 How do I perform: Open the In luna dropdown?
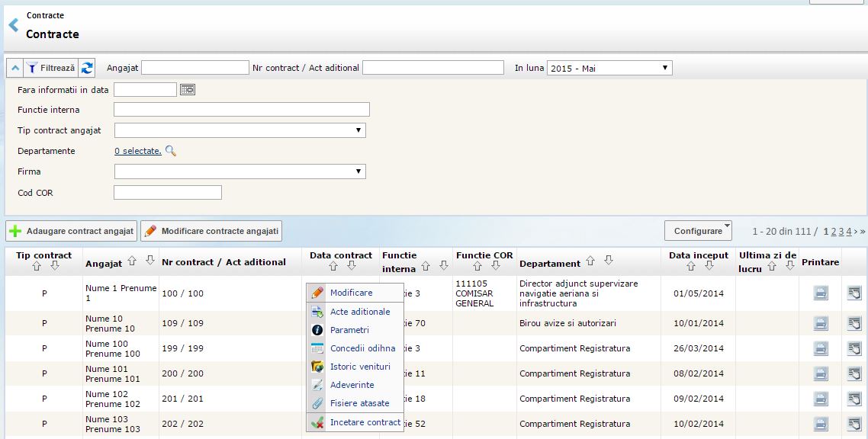point(609,68)
